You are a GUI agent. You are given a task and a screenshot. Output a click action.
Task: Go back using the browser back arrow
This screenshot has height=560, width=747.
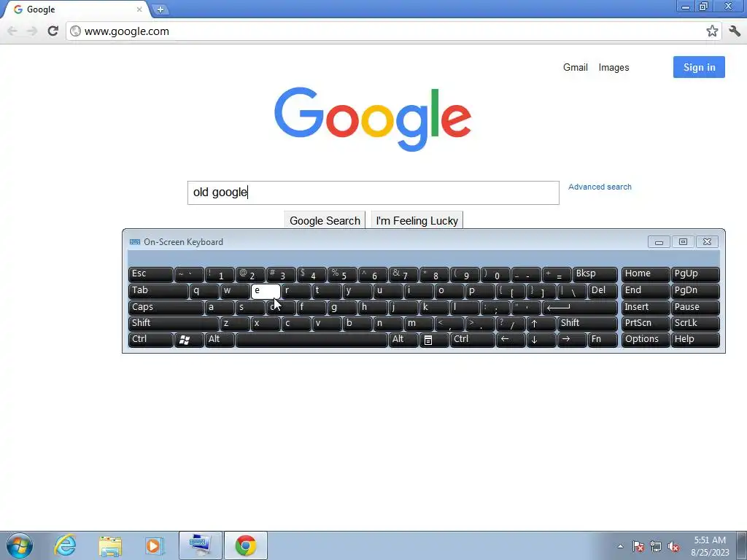(x=12, y=31)
